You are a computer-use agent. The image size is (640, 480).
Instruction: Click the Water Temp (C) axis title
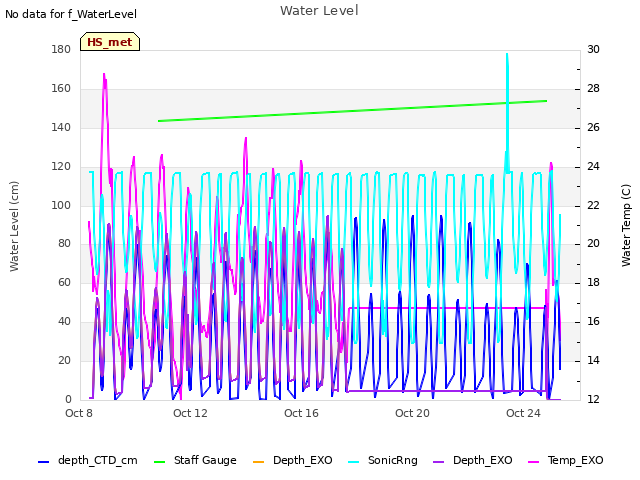click(x=626, y=225)
